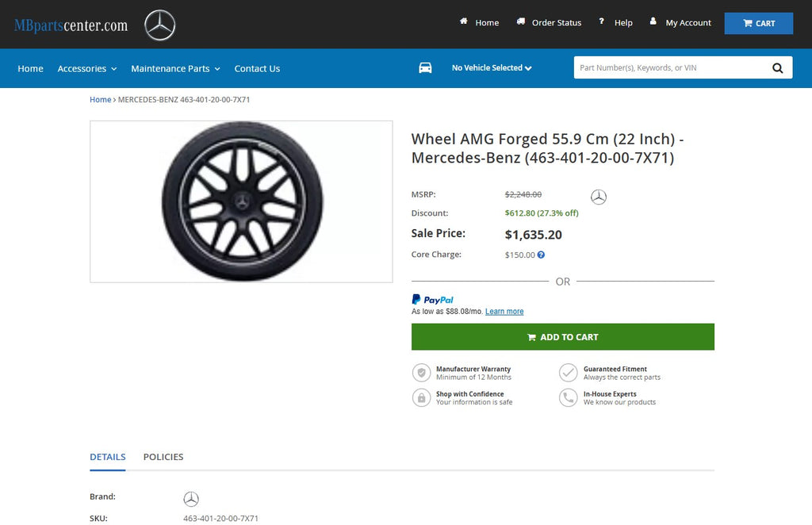Click the Shop with Confidence lock icon
The height and width of the screenshot is (525, 812).
tap(421, 397)
